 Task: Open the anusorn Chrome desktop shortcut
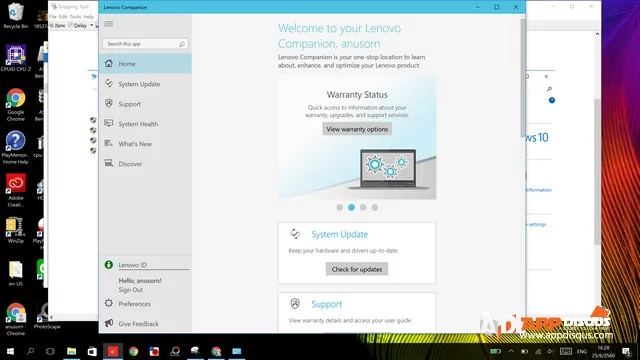[x=16, y=319]
